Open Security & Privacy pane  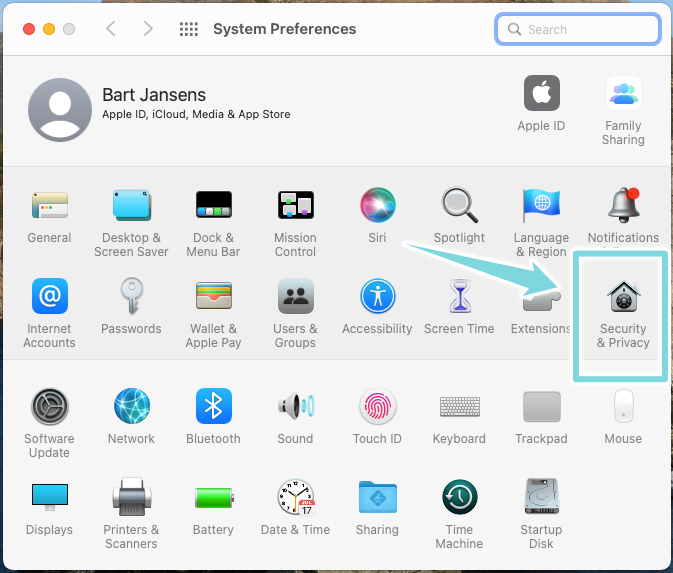pyautogui.click(x=624, y=296)
